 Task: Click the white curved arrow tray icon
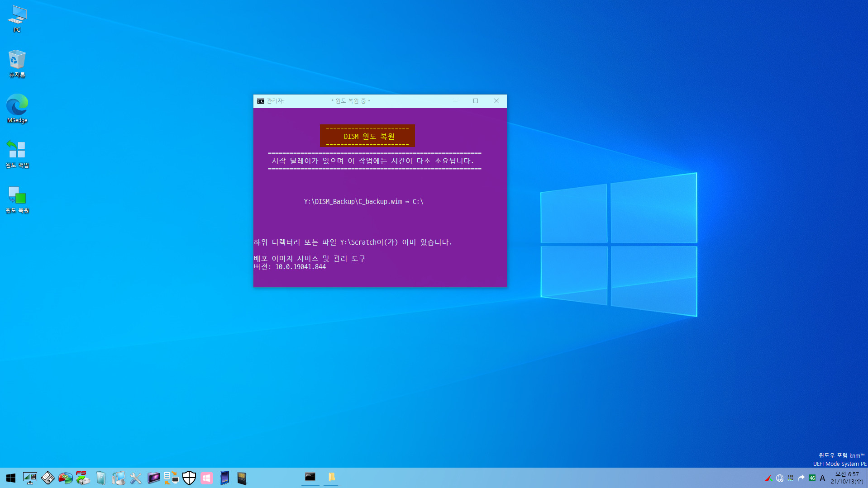coord(801,478)
